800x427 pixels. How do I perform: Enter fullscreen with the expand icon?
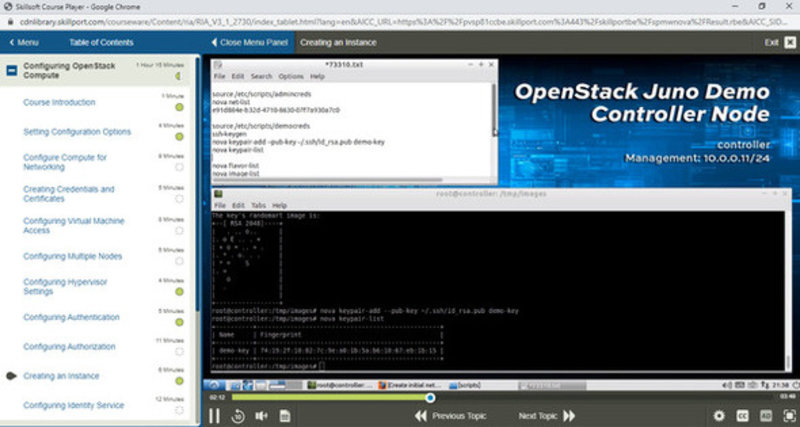click(789, 416)
